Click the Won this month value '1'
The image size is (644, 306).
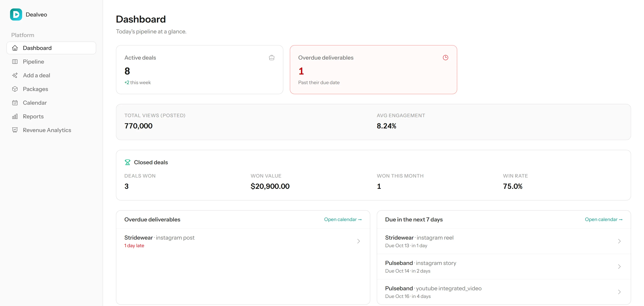[379, 186]
